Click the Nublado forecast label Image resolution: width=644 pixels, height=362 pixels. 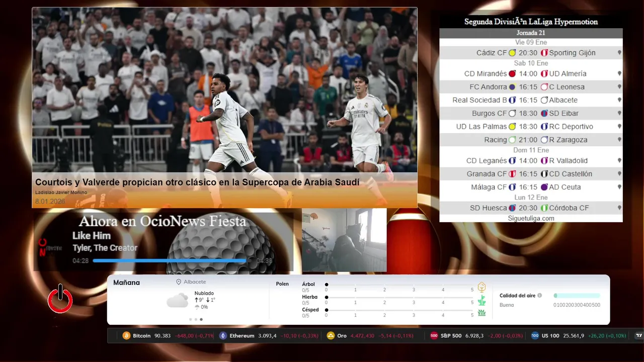tap(204, 293)
